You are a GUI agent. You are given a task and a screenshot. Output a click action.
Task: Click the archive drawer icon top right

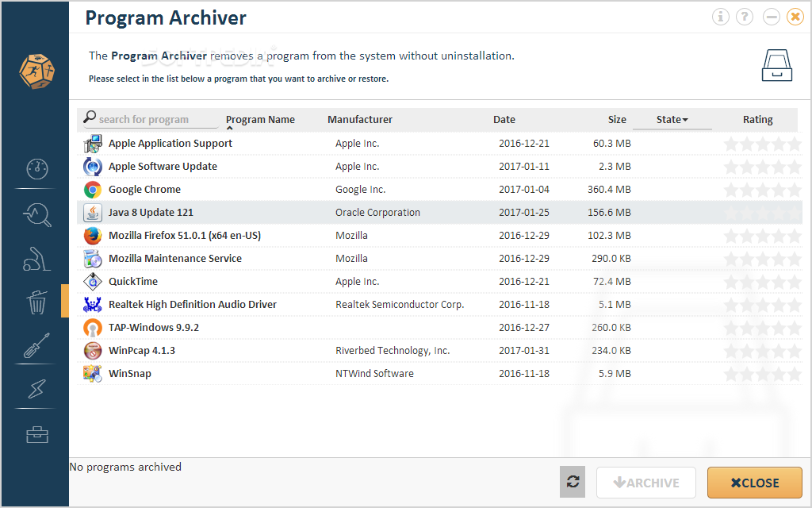pos(777,65)
